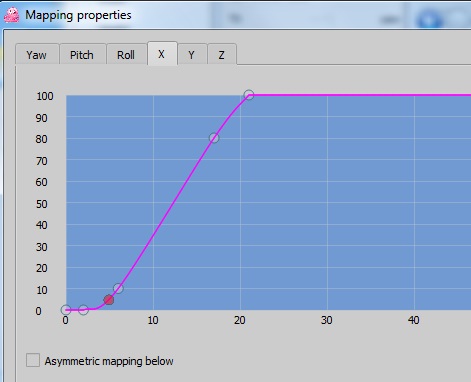Open the Pitch mapping tab

82,54
